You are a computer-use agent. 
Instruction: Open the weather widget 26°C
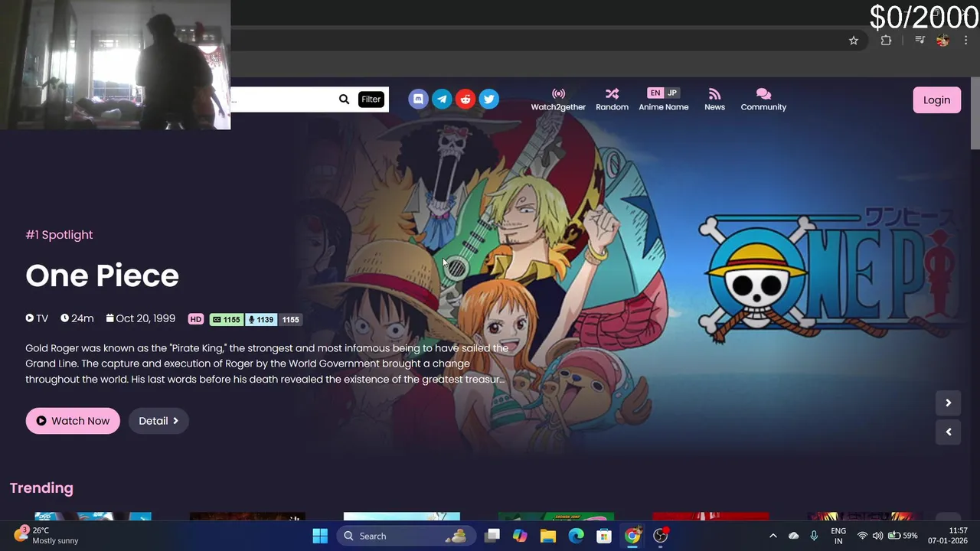(x=46, y=536)
